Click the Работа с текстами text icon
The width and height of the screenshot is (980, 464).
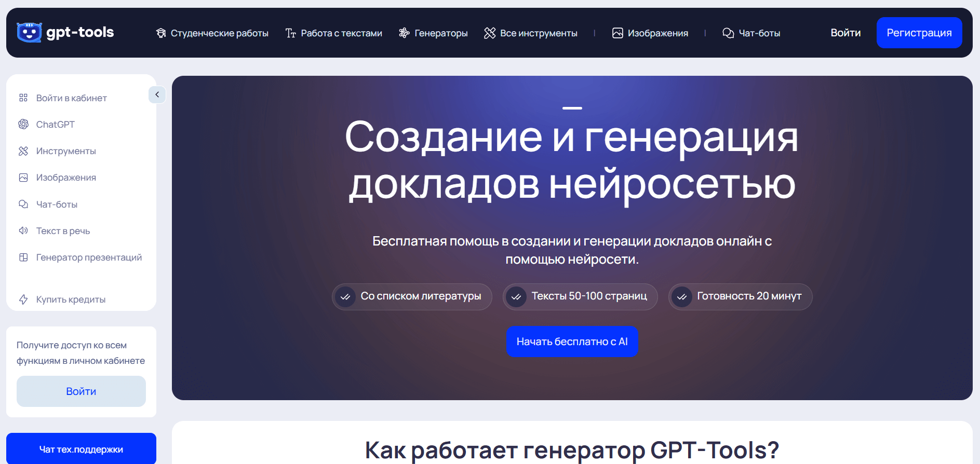[x=291, y=33]
